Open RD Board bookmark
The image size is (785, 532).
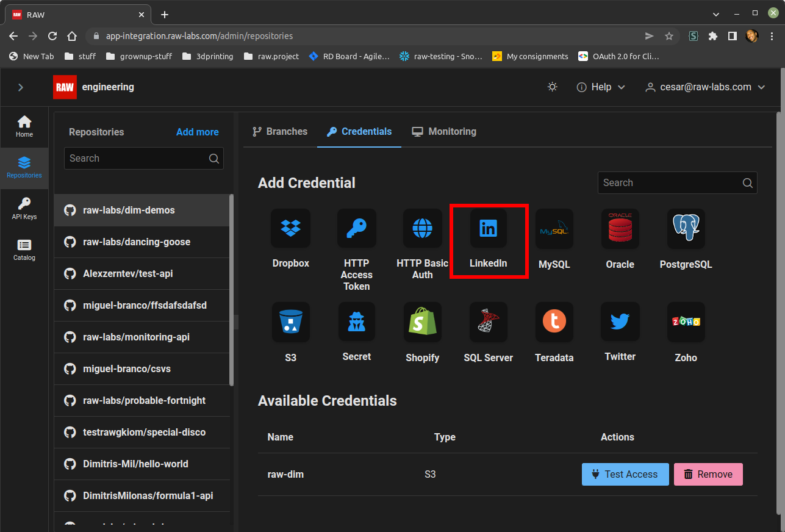coord(349,56)
